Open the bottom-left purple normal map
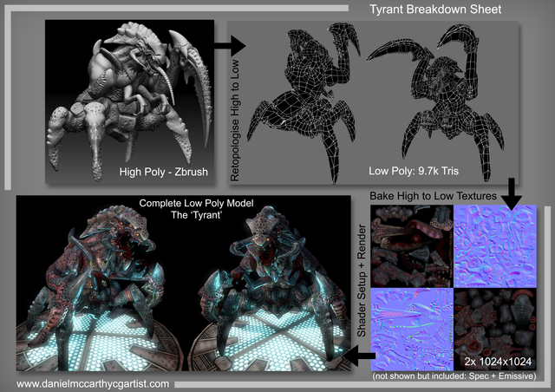This screenshot has width=555, height=392. point(412,329)
